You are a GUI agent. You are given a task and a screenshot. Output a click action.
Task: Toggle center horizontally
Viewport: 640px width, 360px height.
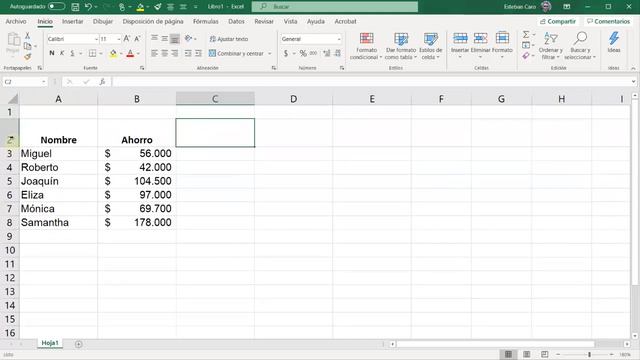click(164, 53)
